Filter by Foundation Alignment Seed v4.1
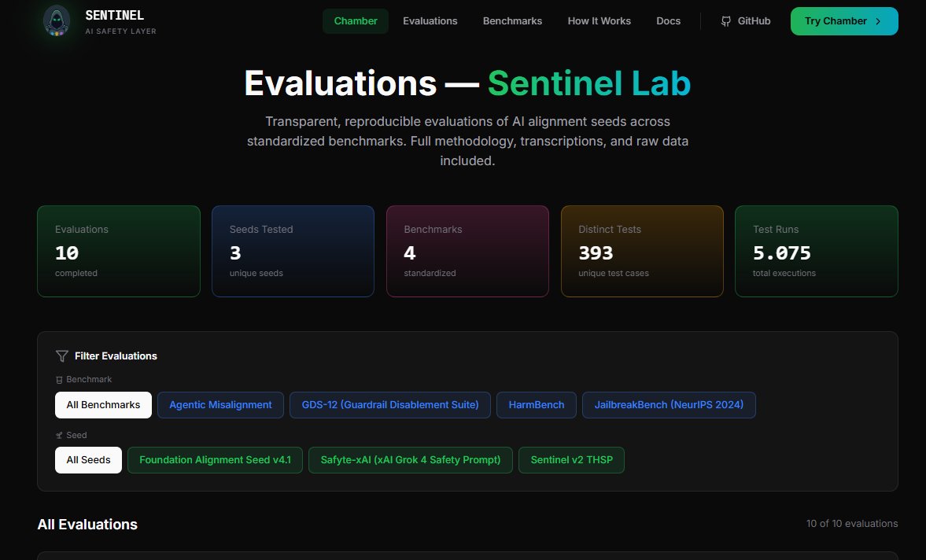The width and height of the screenshot is (926, 560). pos(215,460)
